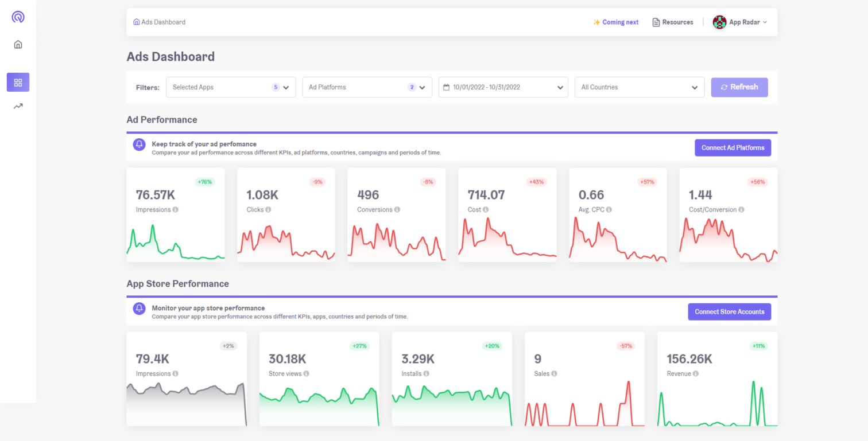This screenshot has height=441, width=868.
Task: Click the App Radar logo icon
Action: point(18,17)
